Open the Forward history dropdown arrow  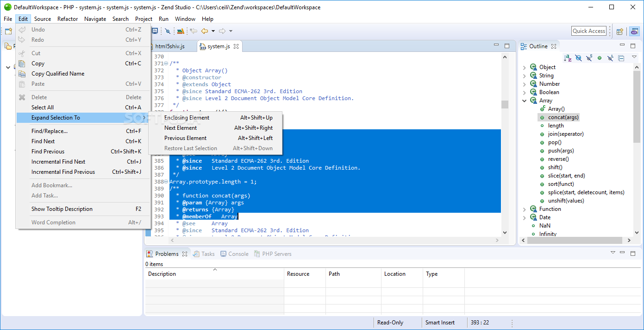[x=231, y=31]
